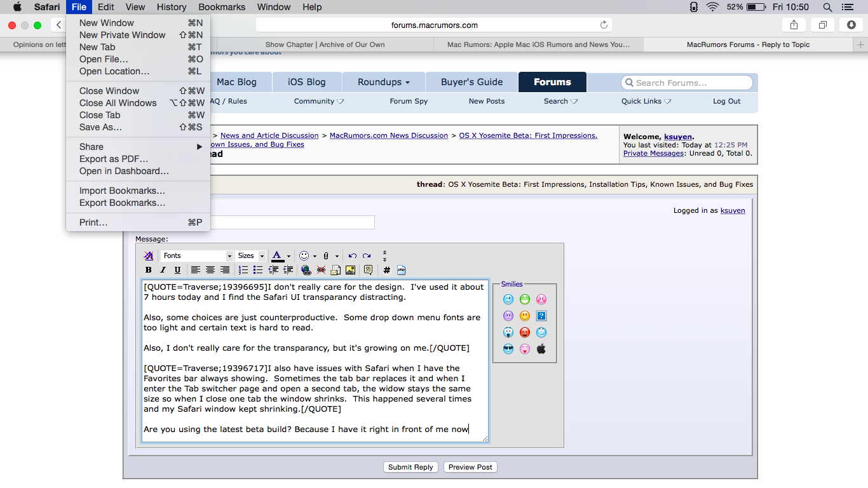Undo the last edit in the editor
Viewport: 868px width, 488px height.
353,255
